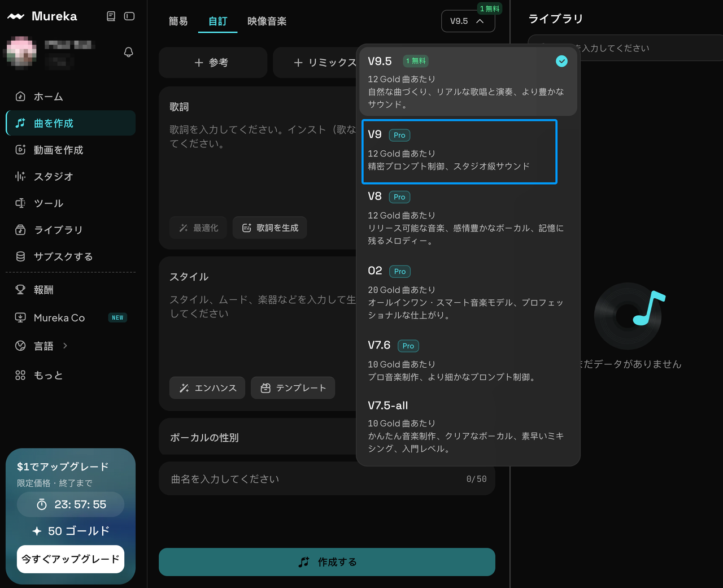This screenshot has width=723, height=588.
Task: Select the V7.6 Pro model option
Action: [x=468, y=360]
